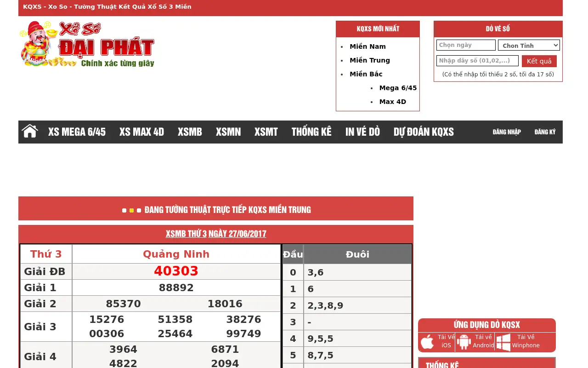Click the Giải 2 number 85370
This screenshot has height=368, width=588.
[x=124, y=304]
